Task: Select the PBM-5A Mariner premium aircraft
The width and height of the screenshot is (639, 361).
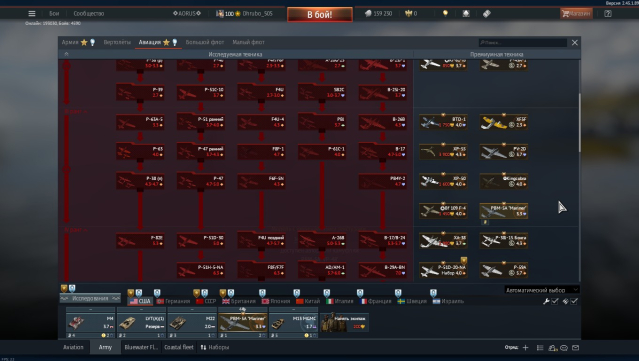Action: [504, 211]
